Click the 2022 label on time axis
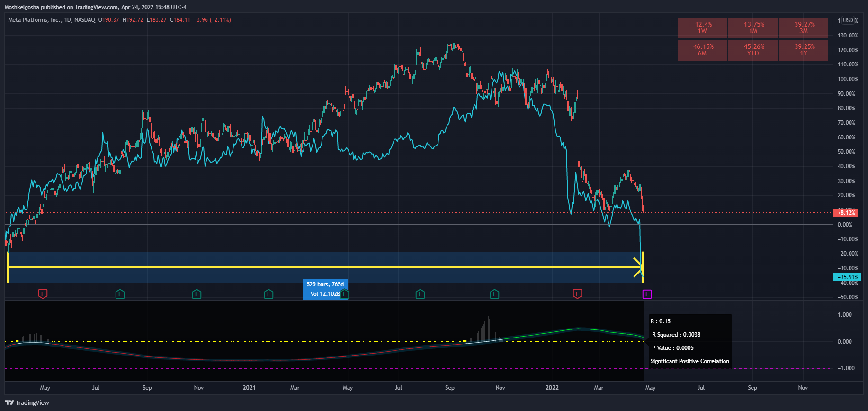This screenshot has height=411, width=868. click(x=552, y=388)
